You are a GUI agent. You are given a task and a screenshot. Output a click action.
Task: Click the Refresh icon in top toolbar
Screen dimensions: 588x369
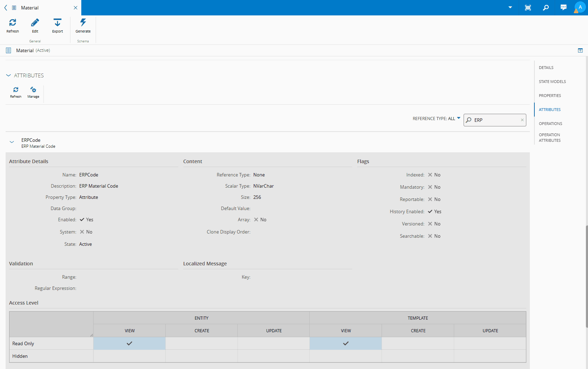[x=13, y=23]
